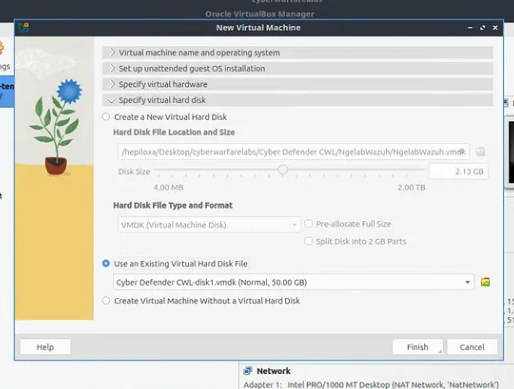Viewport: 514px width, 389px height.
Task: Click the Disk Size slider handle
Action: (x=283, y=170)
